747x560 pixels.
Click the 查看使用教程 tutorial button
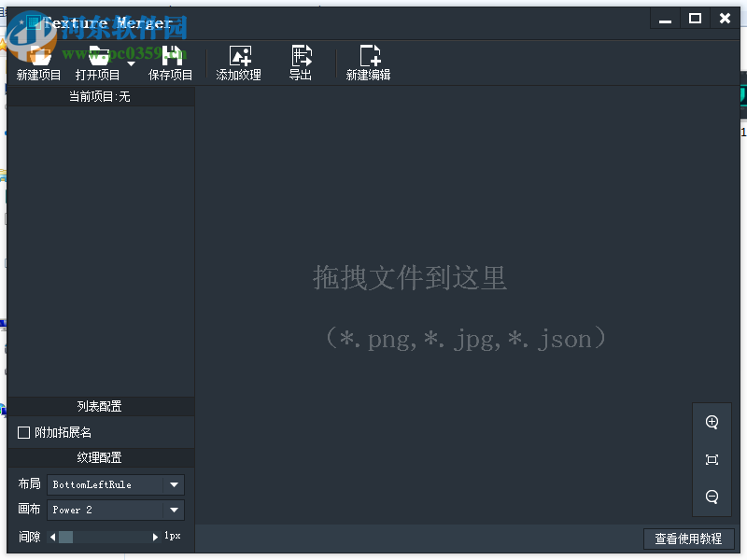(x=690, y=539)
